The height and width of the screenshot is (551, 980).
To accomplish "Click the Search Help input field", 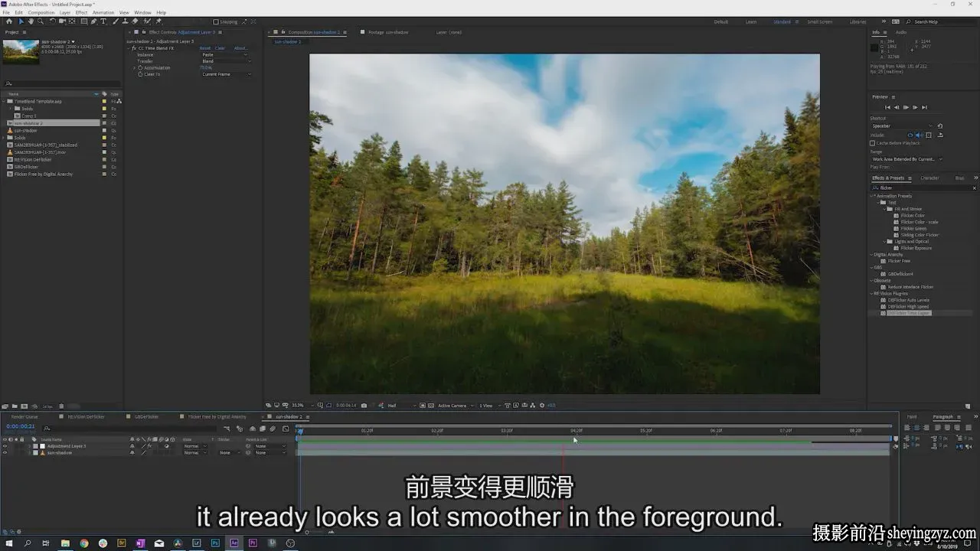I will click(x=939, y=21).
